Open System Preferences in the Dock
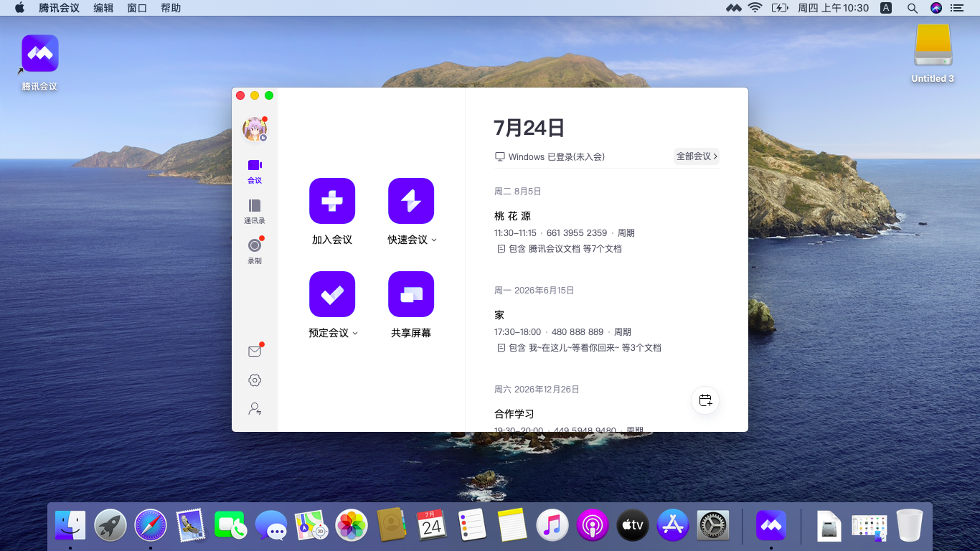Viewport: 980px width, 551px height. point(713,526)
